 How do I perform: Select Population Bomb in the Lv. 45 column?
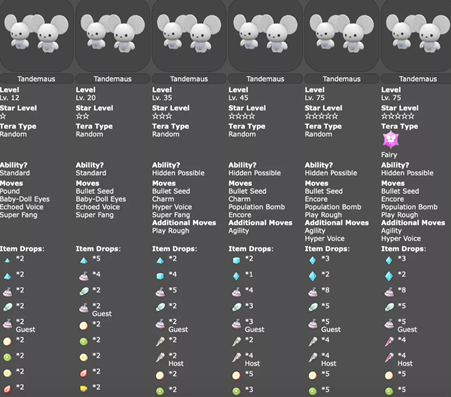click(257, 207)
